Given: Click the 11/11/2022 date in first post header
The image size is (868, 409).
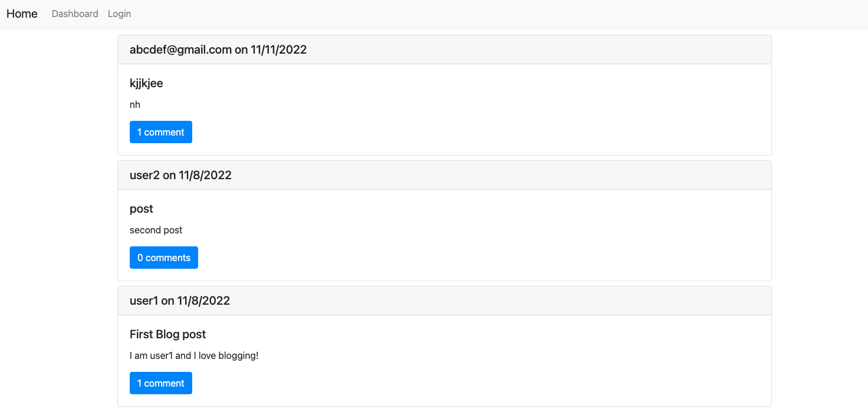Looking at the screenshot, I should pos(278,50).
